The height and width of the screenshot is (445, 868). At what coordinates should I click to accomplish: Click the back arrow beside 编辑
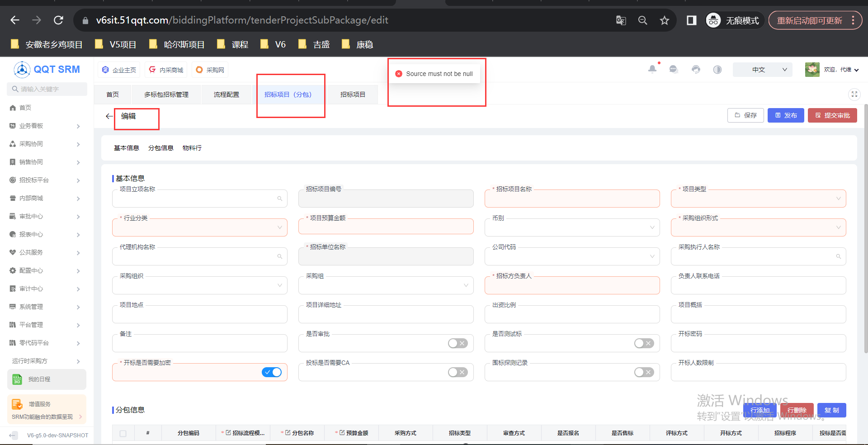(109, 116)
